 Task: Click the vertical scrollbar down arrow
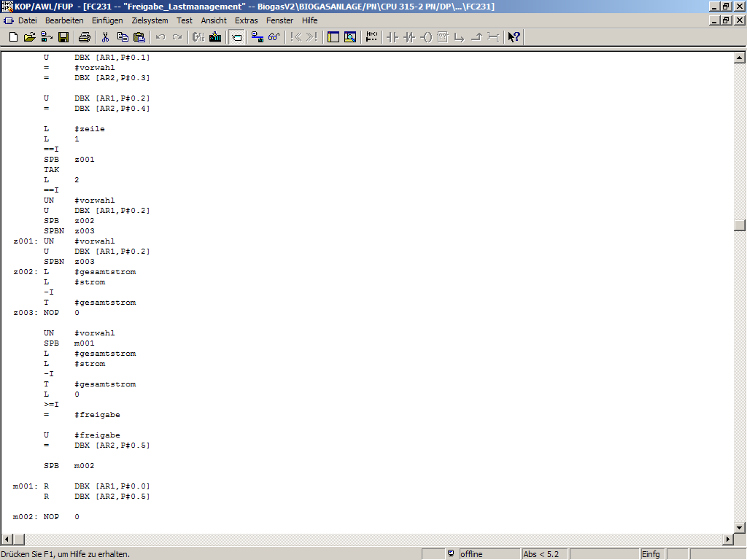pos(739,527)
